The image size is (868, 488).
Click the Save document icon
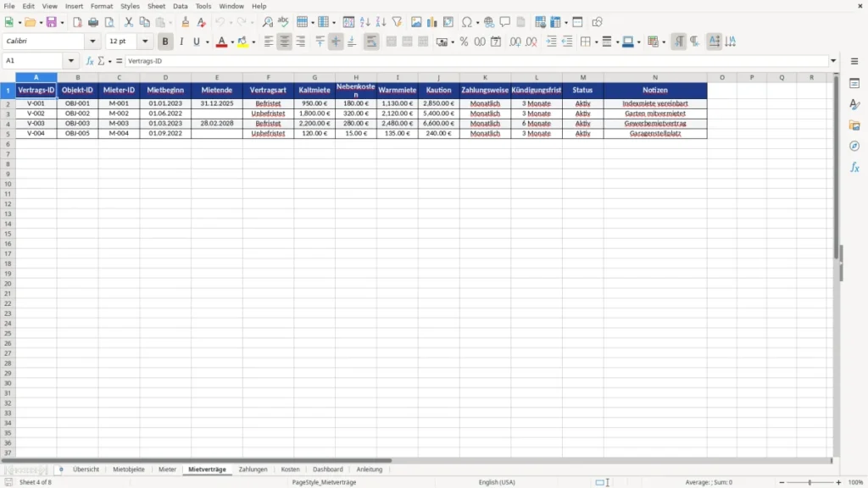point(52,22)
